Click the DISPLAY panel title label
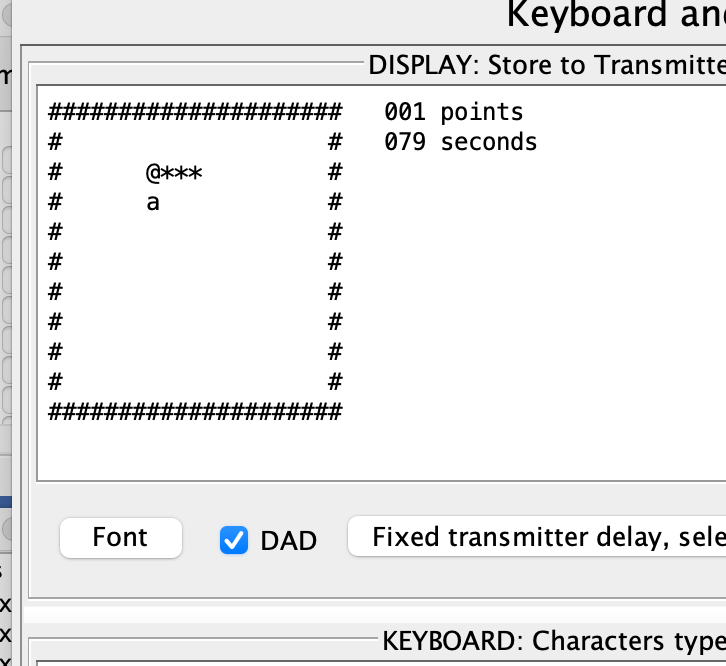726x666 pixels. tap(547, 65)
